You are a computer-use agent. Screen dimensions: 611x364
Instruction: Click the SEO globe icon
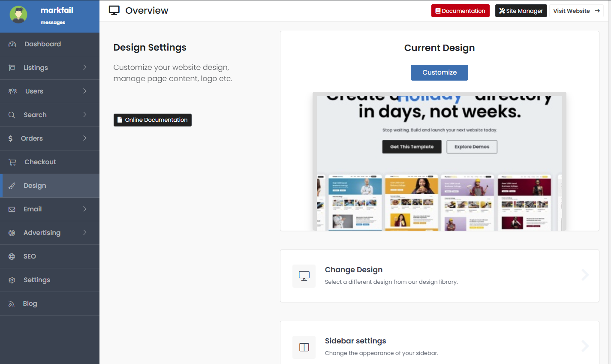point(12,256)
